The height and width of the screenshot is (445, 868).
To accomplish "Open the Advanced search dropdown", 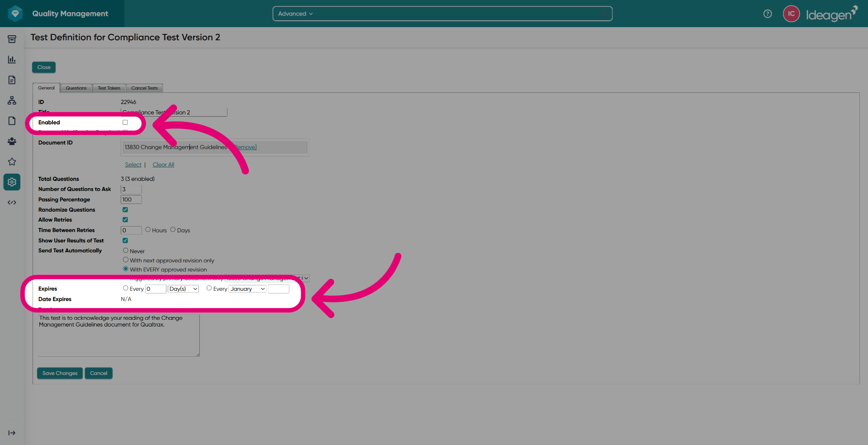I will point(295,14).
